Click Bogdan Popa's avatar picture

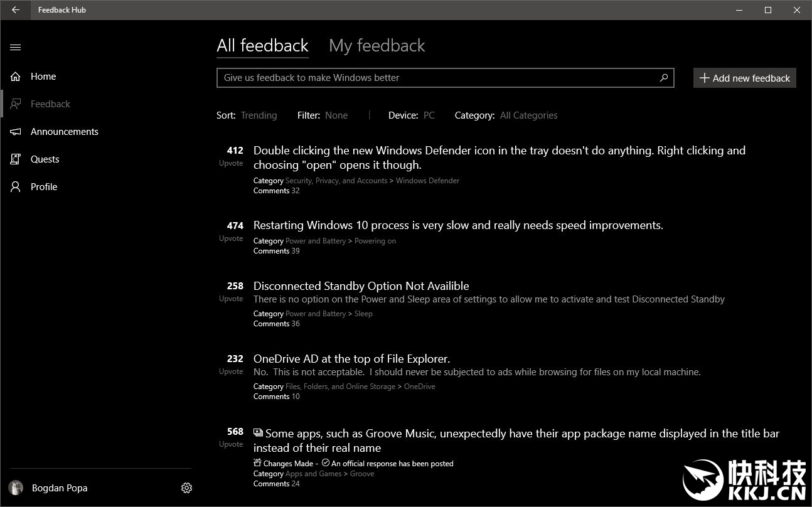(16, 488)
